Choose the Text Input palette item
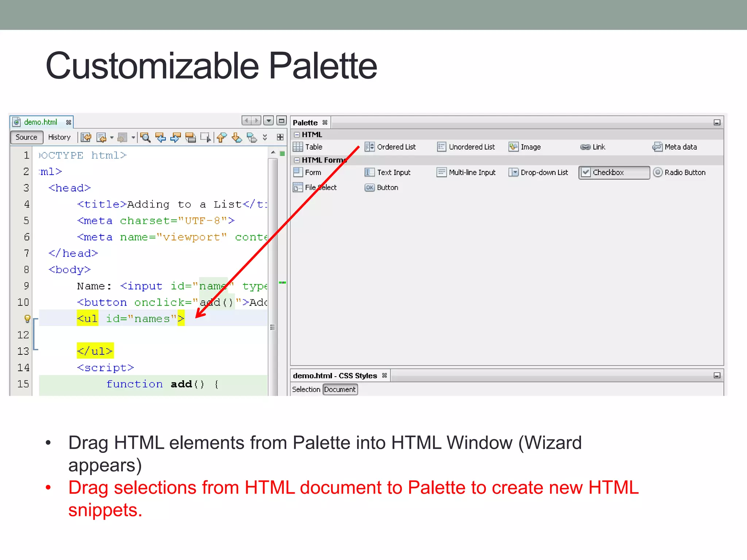 (388, 172)
